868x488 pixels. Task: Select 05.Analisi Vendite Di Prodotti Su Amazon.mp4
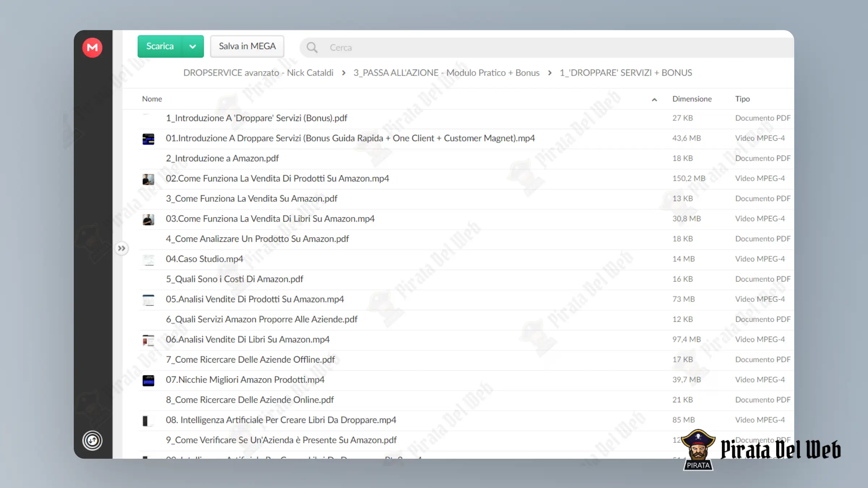coord(255,299)
